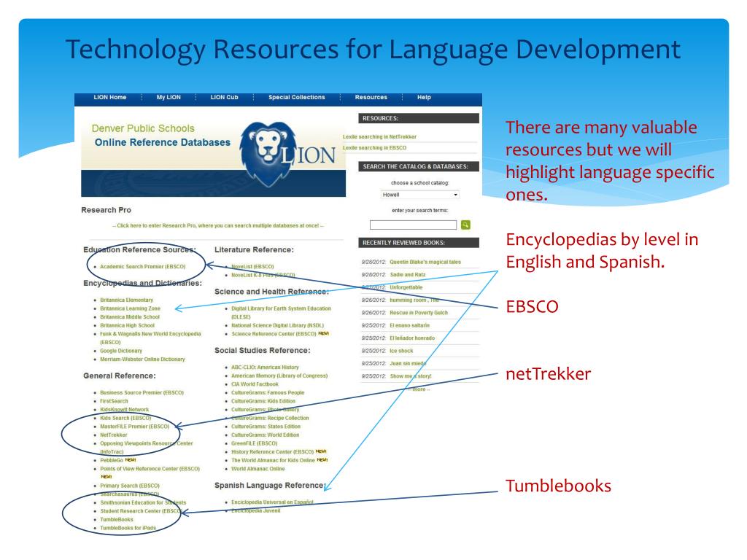Image resolution: width=747 pixels, height=560 pixels.
Task: Open the Help menu item
Action: [x=424, y=97]
